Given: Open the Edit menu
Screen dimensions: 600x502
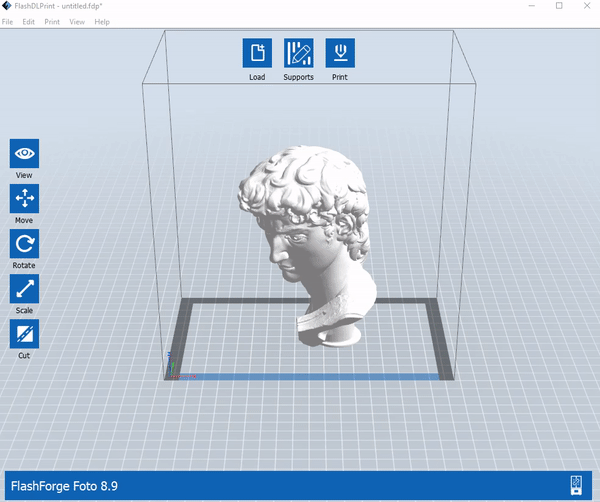Looking at the screenshot, I should tap(29, 22).
